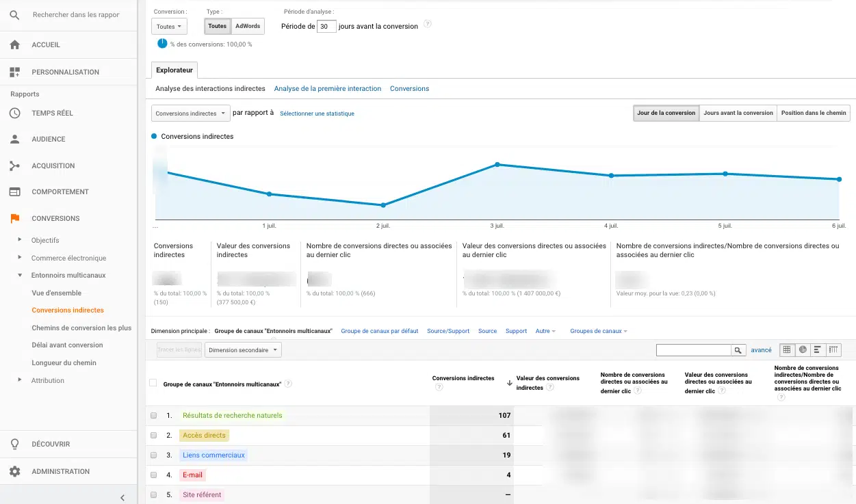Open the Dimension secondaire dropdown

[243, 350]
